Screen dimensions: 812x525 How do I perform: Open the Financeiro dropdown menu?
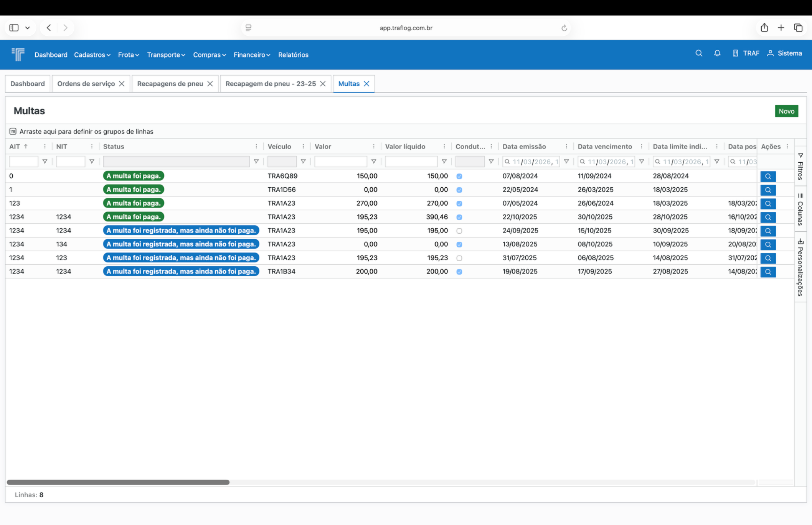pyautogui.click(x=252, y=55)
